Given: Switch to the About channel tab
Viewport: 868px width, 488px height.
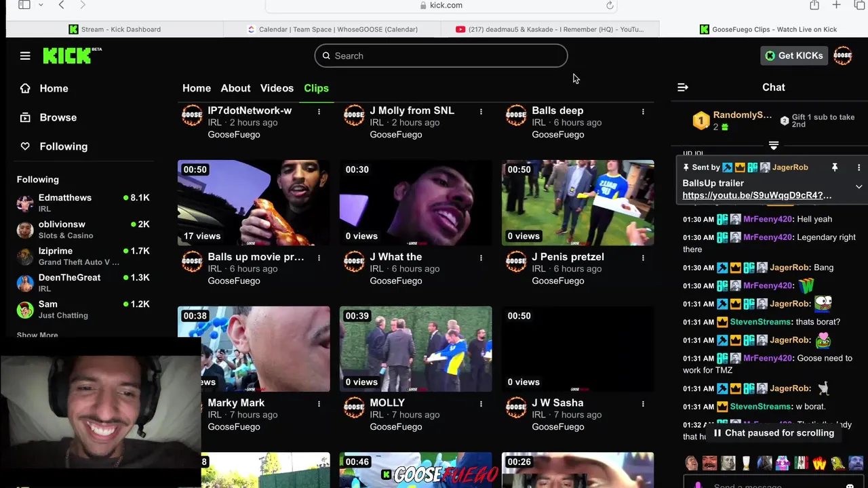Looking at the screenshot, I should [x=235, y=88].
